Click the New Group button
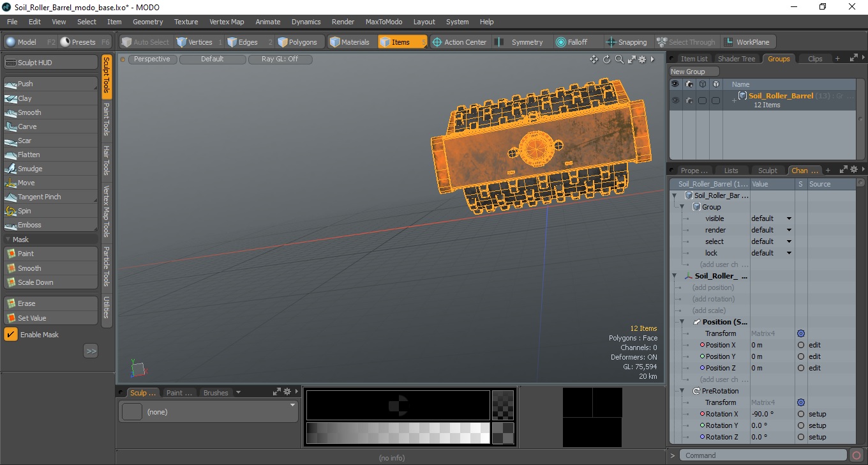Screen dimensions: 868x465 [694, 72]
